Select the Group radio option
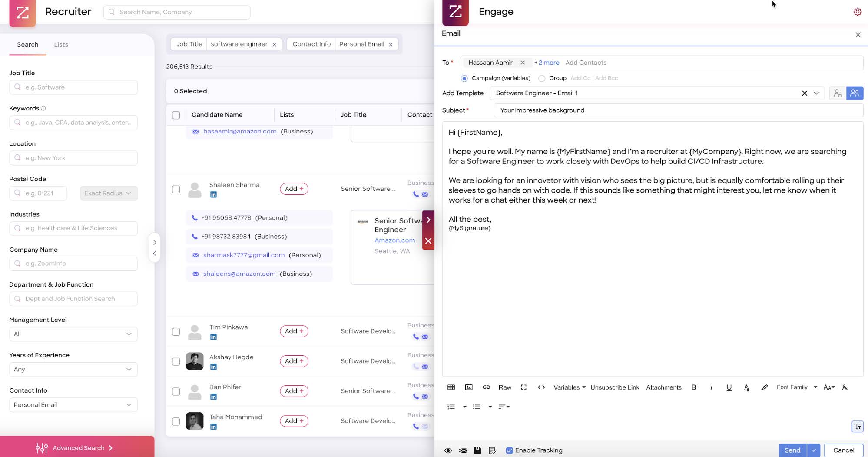The width and height of the screenshot is (868, 457). (x=542, y=78)
